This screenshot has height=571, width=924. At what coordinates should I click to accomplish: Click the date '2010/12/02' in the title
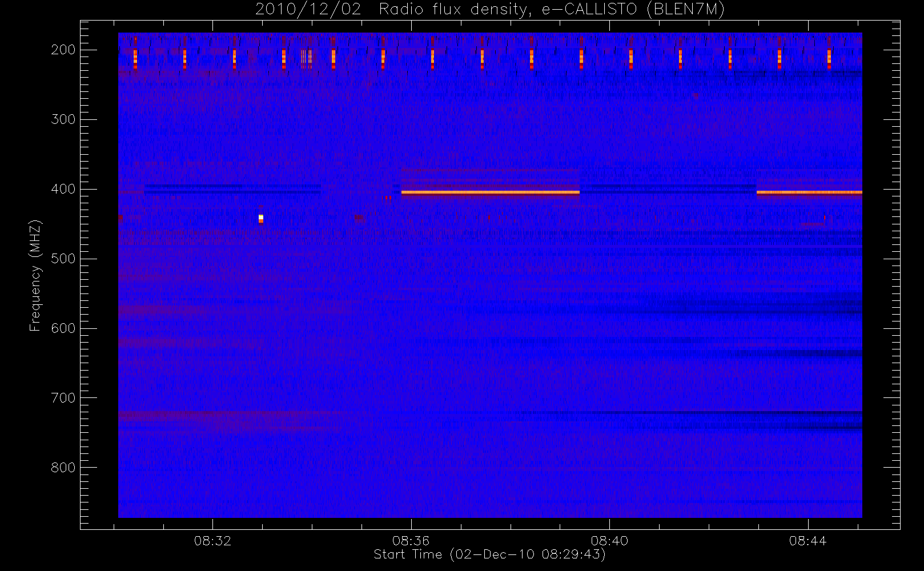coord(308,10)
